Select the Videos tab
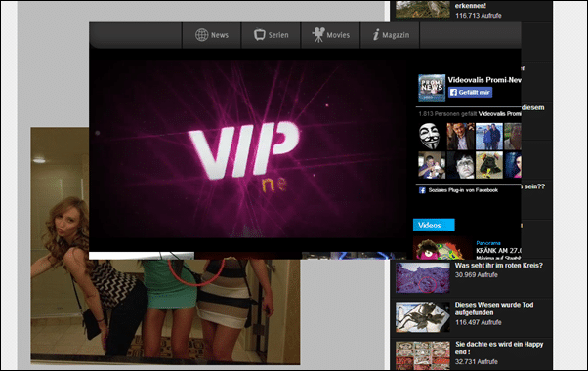The image size is (588, 371). (x=434, y=226)
